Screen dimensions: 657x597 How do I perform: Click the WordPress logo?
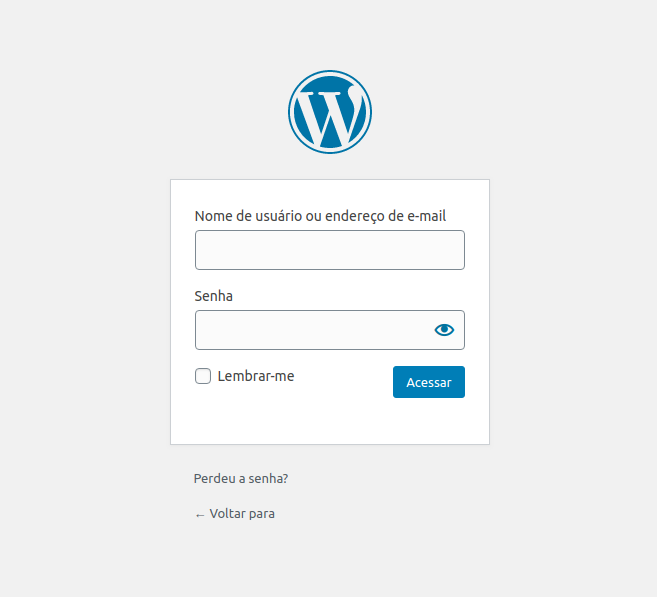tap(330, 112)
